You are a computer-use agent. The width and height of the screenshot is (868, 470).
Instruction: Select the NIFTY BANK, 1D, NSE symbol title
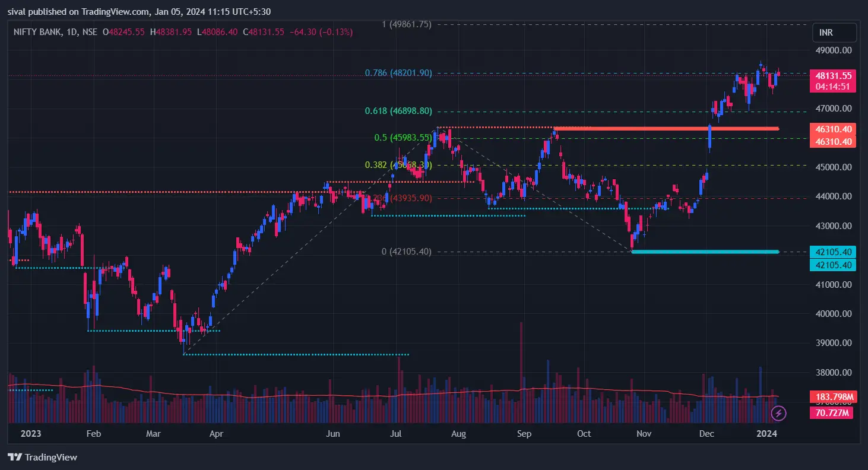point(56,32)
